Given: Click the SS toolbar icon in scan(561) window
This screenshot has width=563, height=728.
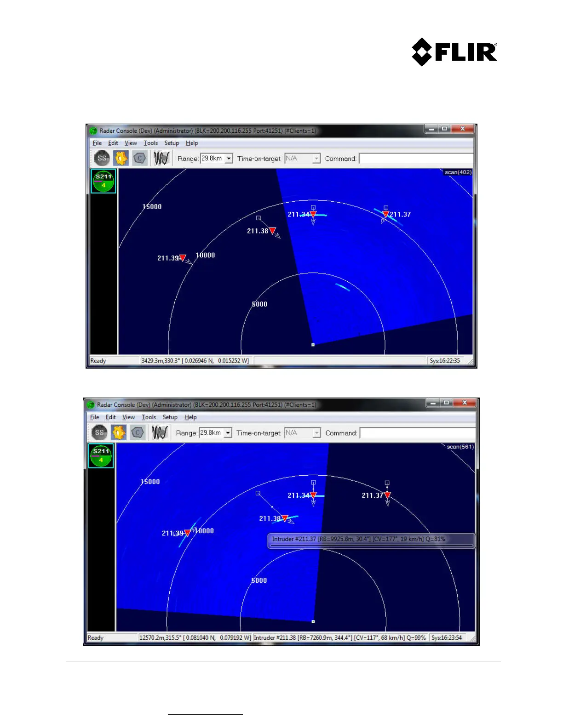Looking at the screenshot, I should [99, 432].
